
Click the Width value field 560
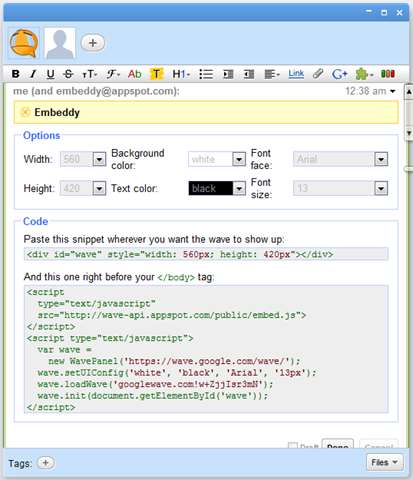(76, 159)
